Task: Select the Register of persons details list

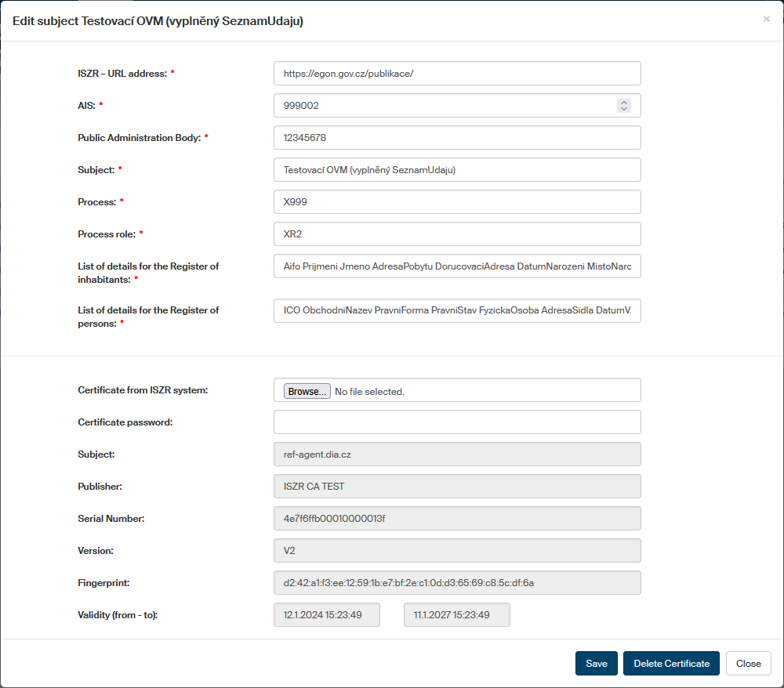Action: tap(457, 310)
